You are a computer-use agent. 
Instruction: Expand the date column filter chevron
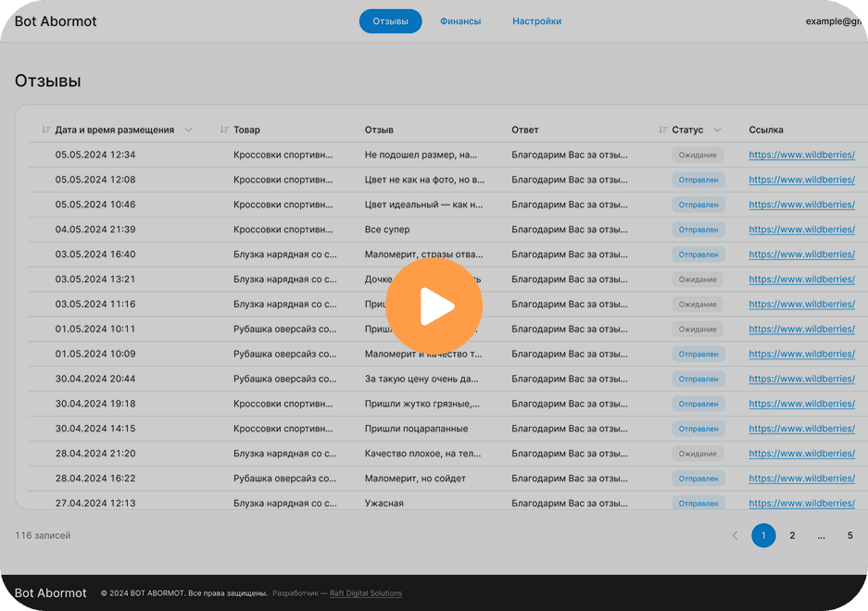tap(188, 131)
